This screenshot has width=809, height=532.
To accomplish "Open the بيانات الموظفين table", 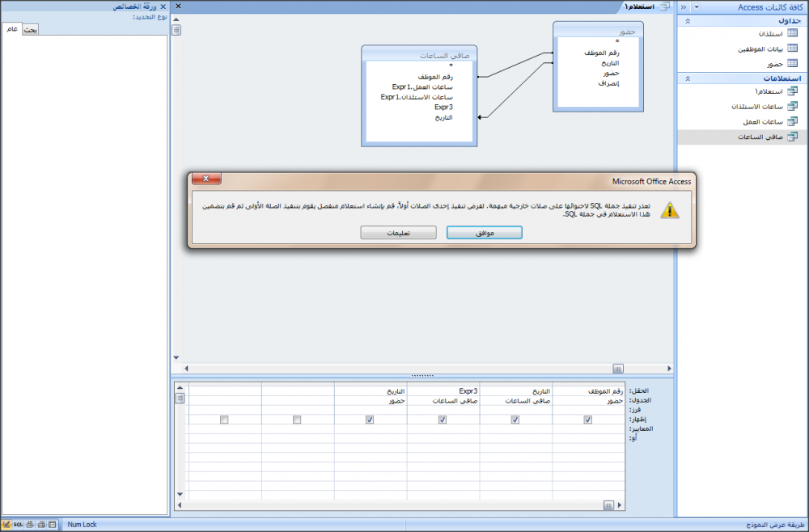I will click(759, 49).
